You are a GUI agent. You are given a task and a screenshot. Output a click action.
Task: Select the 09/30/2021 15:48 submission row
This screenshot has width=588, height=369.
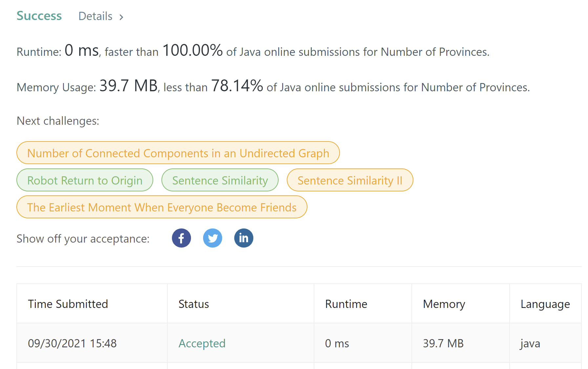[x=72, y=343]
